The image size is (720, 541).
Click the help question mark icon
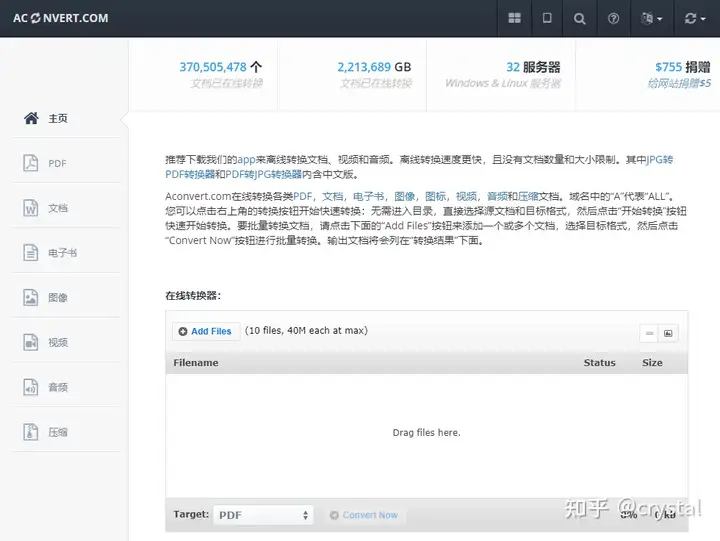pos(613,18)
